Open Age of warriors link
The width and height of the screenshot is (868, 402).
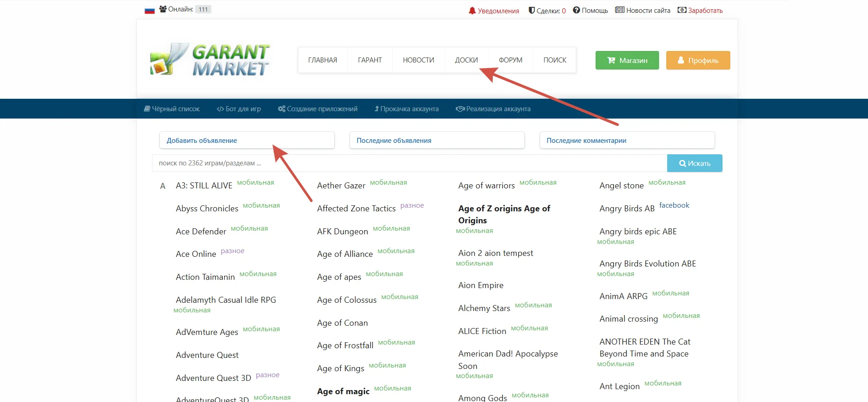(x=486, y=186)
